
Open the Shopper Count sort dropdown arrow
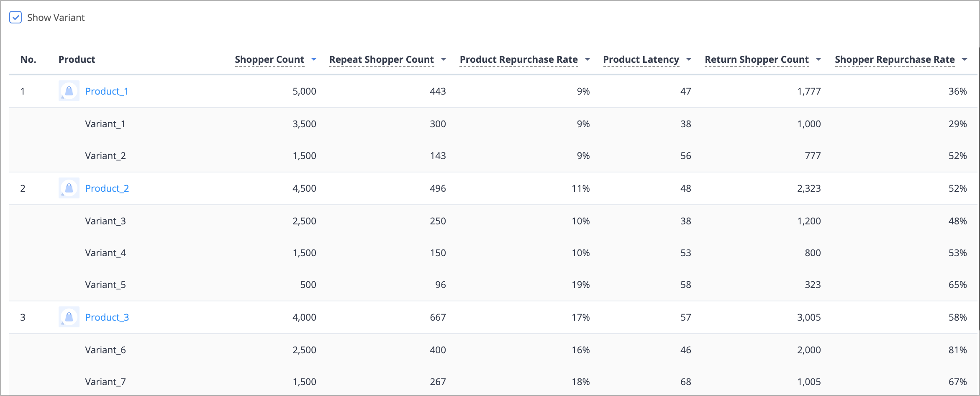314,59
